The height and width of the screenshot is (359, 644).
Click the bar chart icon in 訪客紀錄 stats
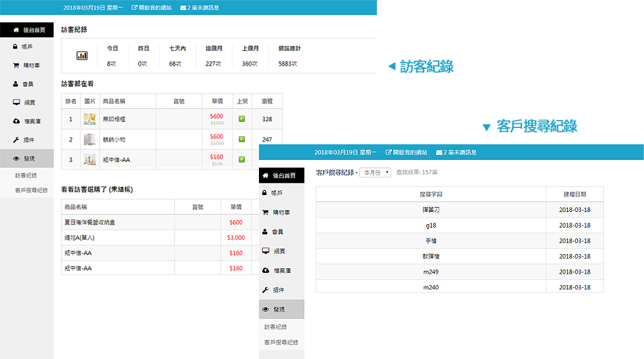82,56
